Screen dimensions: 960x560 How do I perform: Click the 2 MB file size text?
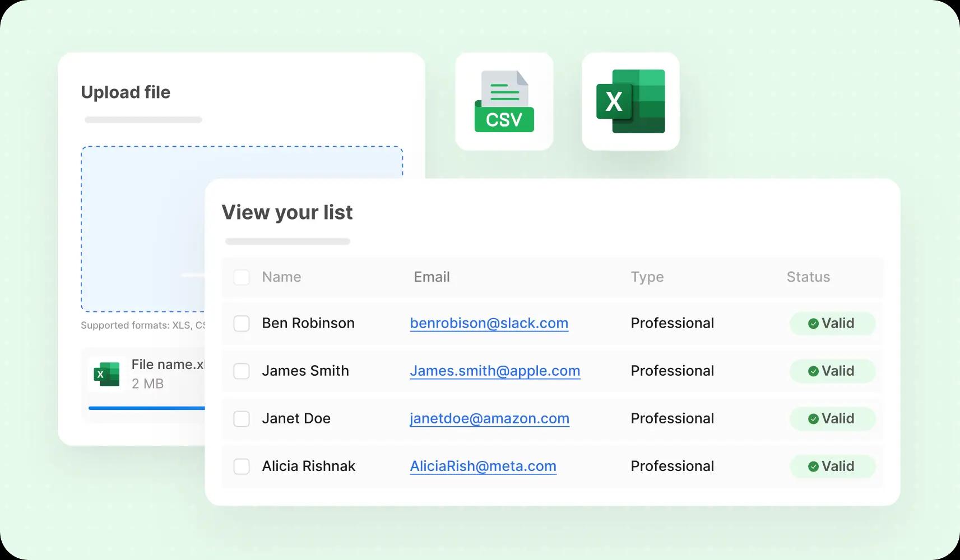(x=147, y=384)
